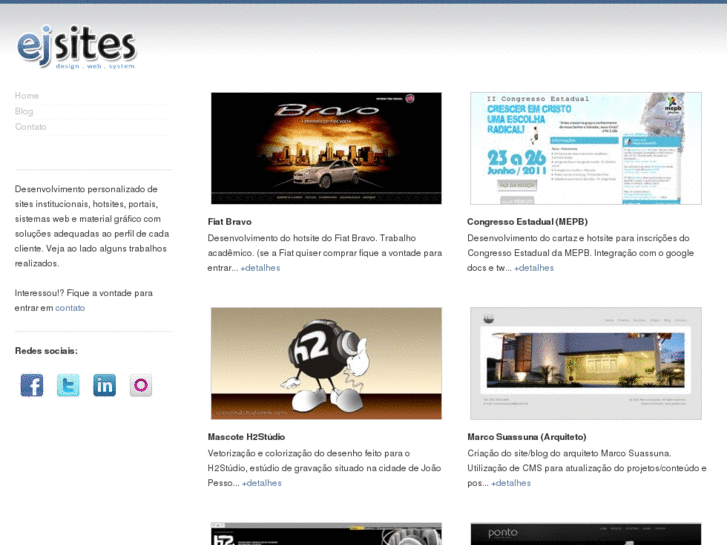Click the 'Redes sociais:' heading
This screenshot has width=727, height=545.
point(46,351)
